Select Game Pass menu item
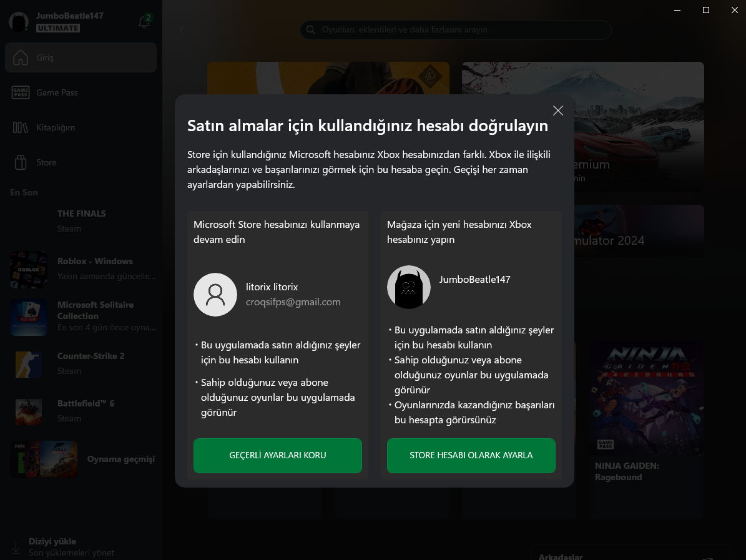 tap(81, 92)
